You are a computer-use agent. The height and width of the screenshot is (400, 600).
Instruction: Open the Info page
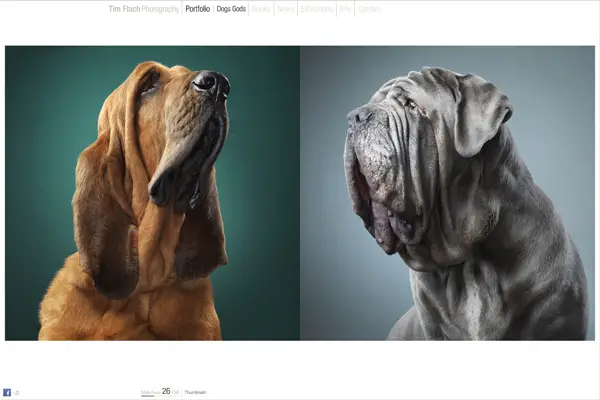click(345, 9)
